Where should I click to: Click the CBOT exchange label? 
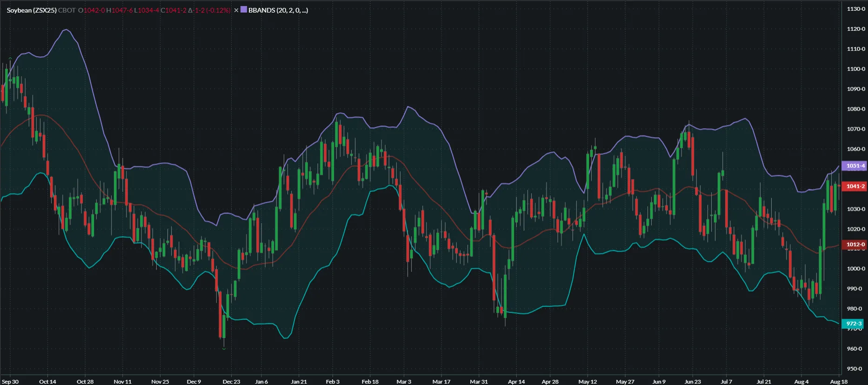pos(67,10)
